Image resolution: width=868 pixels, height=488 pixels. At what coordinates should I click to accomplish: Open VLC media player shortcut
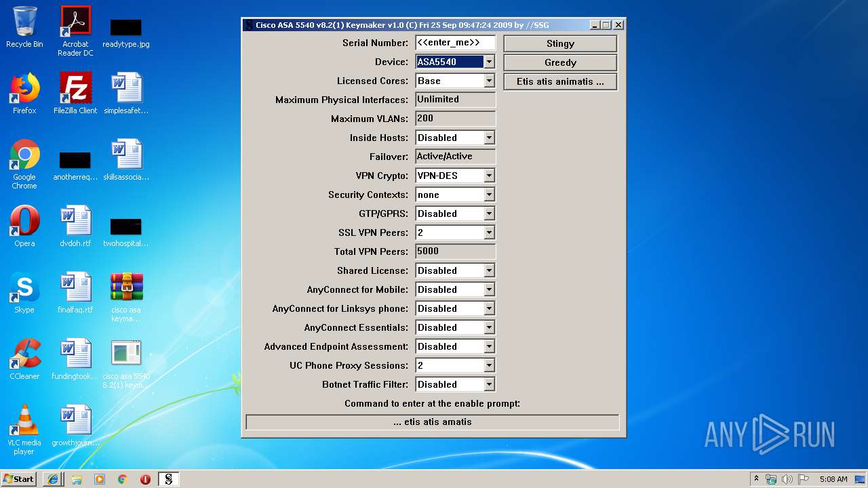(24, 430)
